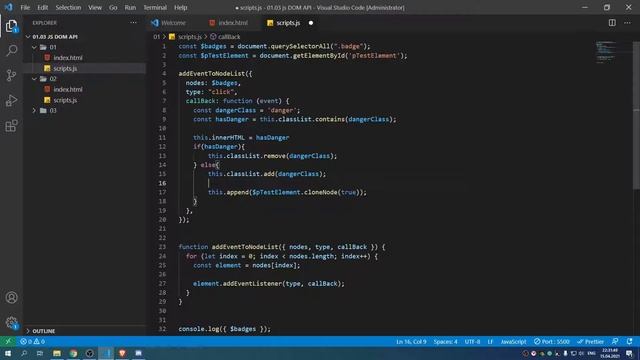Click the Explorer more actions ellipsis
The image size is (640, 360).
pyautogui.click(x=133, y=23)
